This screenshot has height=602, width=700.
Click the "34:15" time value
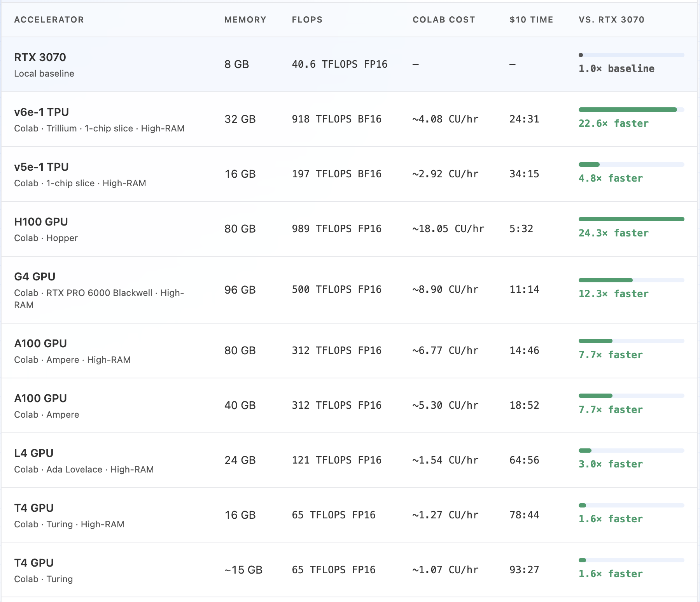point(524,174)
